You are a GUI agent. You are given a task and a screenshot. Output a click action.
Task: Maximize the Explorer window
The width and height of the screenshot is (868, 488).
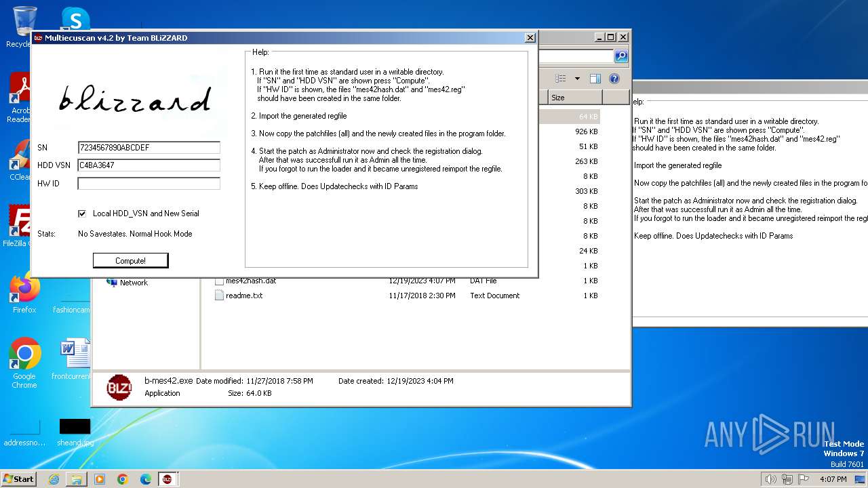pos(611,37)
